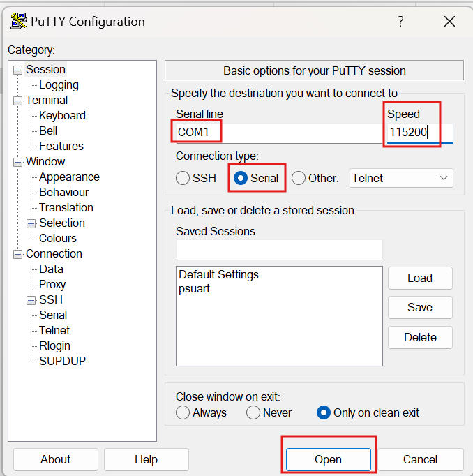Load the selected saved session
This screenshot has width=473, height=476.
click(420, 278)
